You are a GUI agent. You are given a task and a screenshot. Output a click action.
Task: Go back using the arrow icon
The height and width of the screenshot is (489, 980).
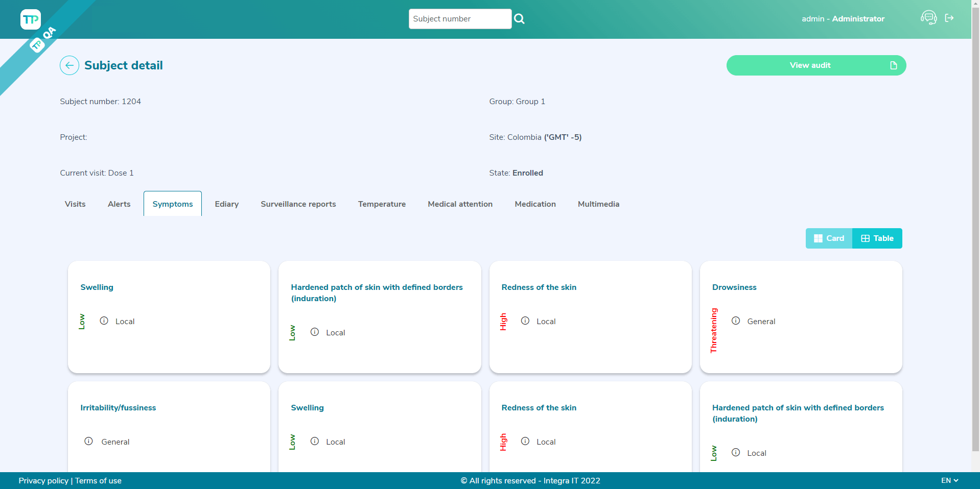[69, 65]
